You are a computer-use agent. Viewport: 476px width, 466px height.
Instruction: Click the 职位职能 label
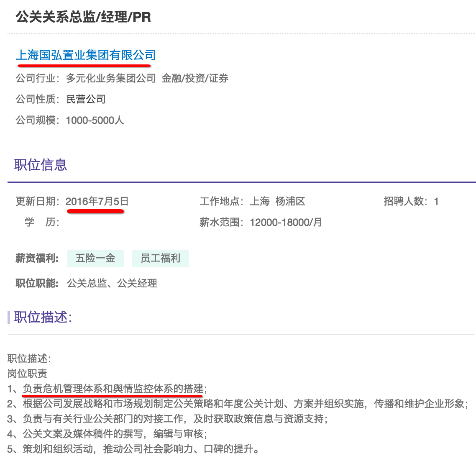pyautogui.click(x=37, y=283)
